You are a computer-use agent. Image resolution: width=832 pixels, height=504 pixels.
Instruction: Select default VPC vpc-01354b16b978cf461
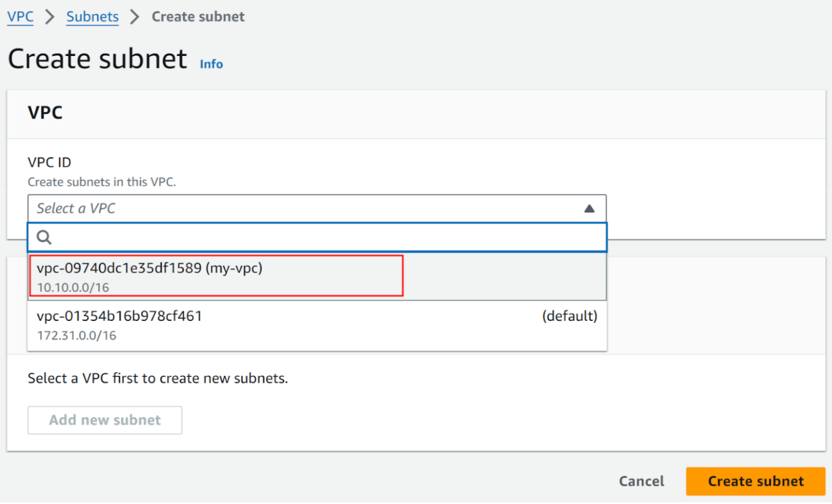[317, 325]
